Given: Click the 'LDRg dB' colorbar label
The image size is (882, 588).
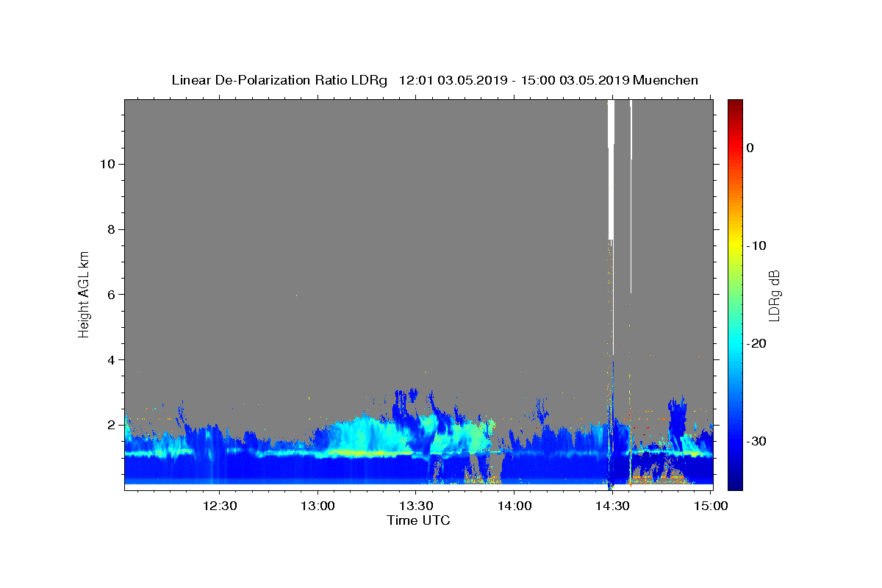Looking at the screenshot, I should tap(774, 295).
